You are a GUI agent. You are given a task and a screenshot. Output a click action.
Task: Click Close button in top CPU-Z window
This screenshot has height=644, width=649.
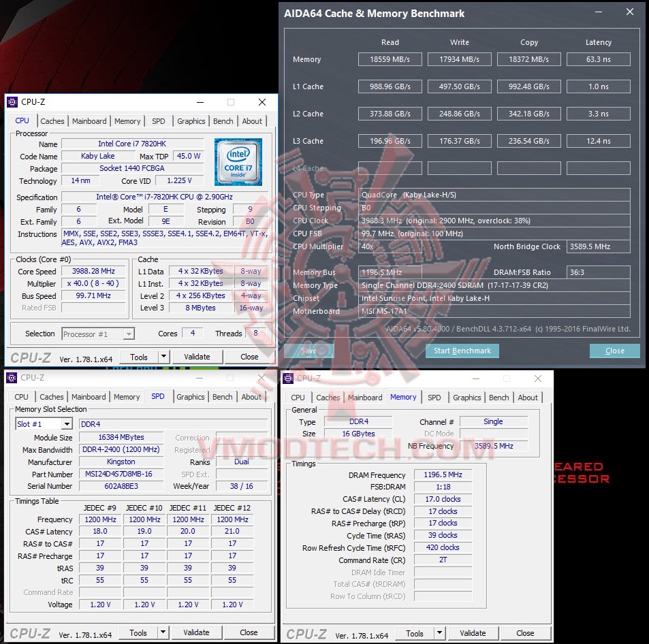pos(249,357)
